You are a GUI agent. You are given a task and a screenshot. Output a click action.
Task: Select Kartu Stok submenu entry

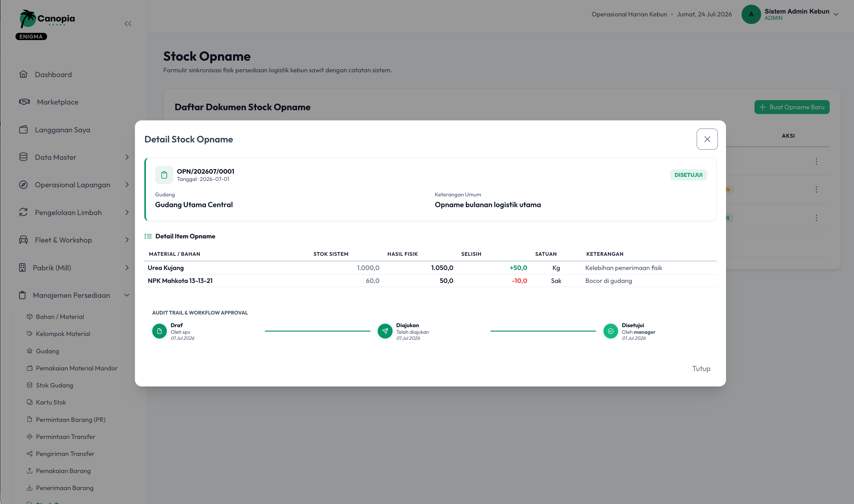pyautogui.click(x=51, y=402)
